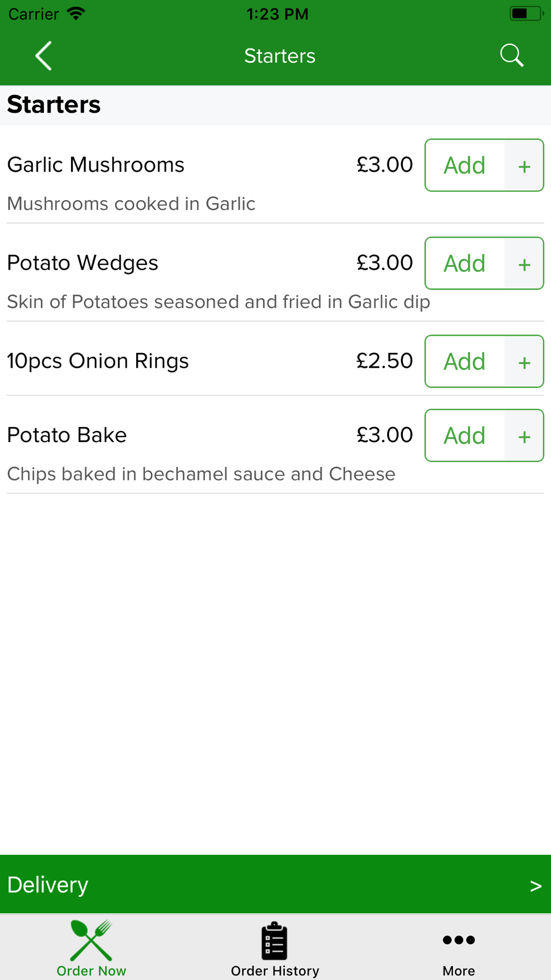
Task: Switch to the More tab label
Action: tap(458, 971)
